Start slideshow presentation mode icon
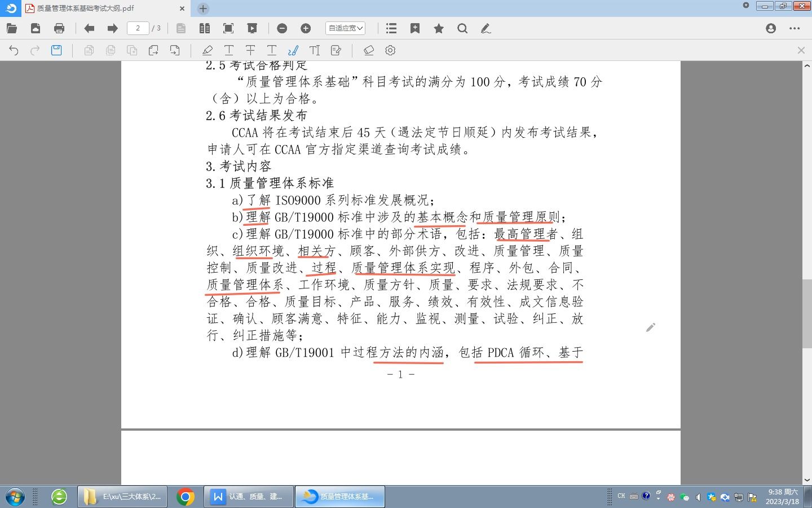Viewport: 812px width, 508px height. (x=252, y=28)
